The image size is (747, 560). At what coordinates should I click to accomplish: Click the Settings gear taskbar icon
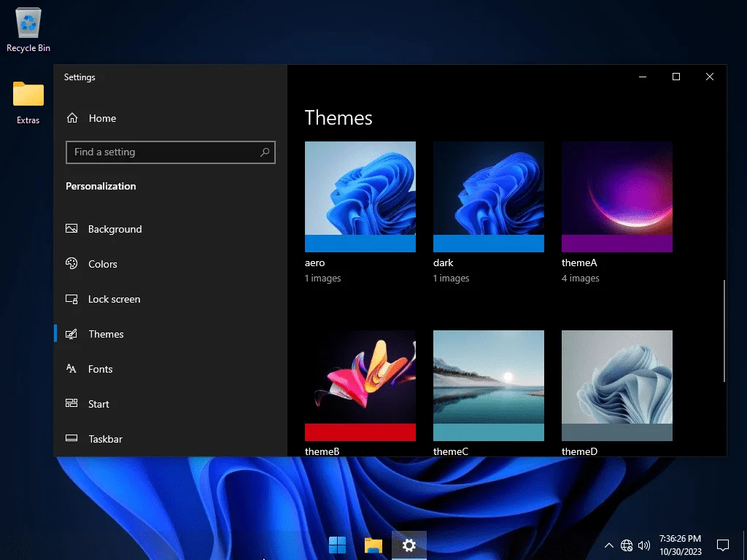(409, 545)
